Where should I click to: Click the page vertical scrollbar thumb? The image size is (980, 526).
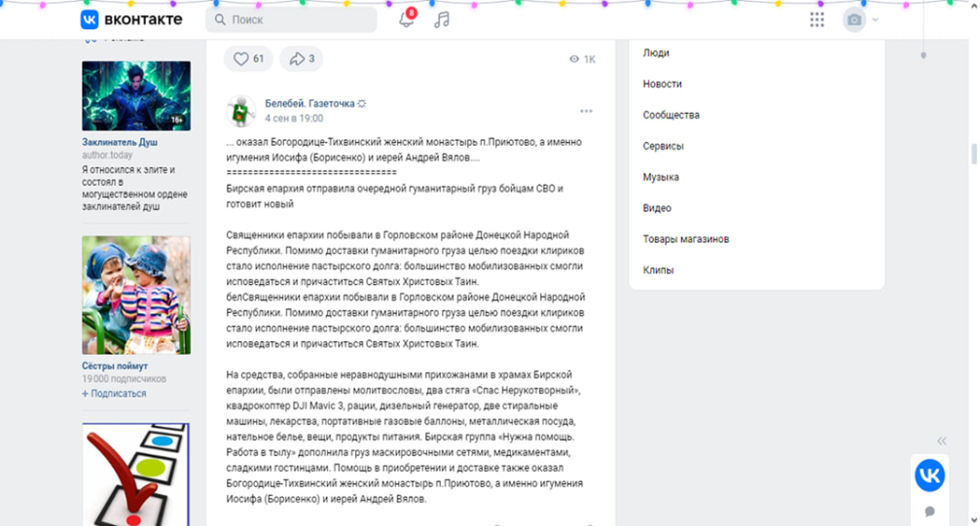point(974,154)
